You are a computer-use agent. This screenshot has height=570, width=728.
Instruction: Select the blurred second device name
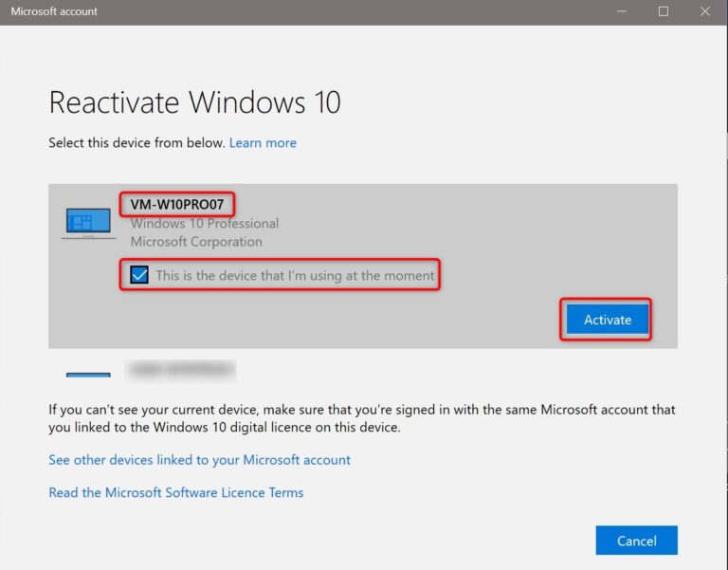tap(181, 369)
